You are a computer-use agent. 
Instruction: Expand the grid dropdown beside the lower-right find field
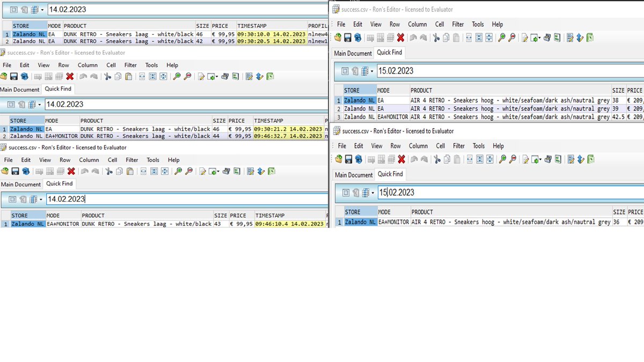click(x=374, y=193)
